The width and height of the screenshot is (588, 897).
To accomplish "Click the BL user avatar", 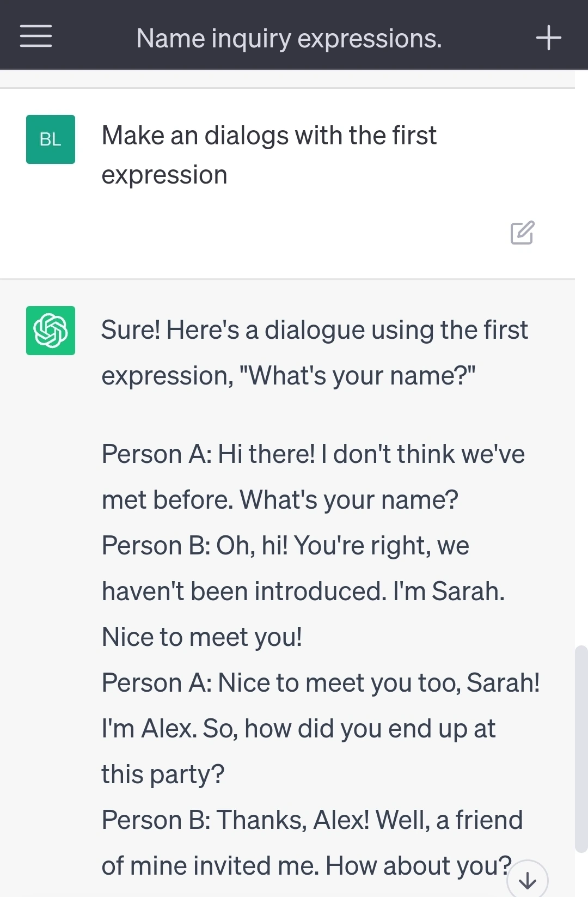I will [x=51, y=139].
